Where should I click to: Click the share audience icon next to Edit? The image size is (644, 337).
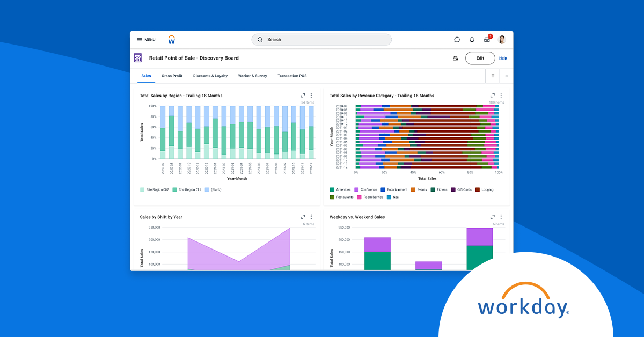[x=456, y=58]
